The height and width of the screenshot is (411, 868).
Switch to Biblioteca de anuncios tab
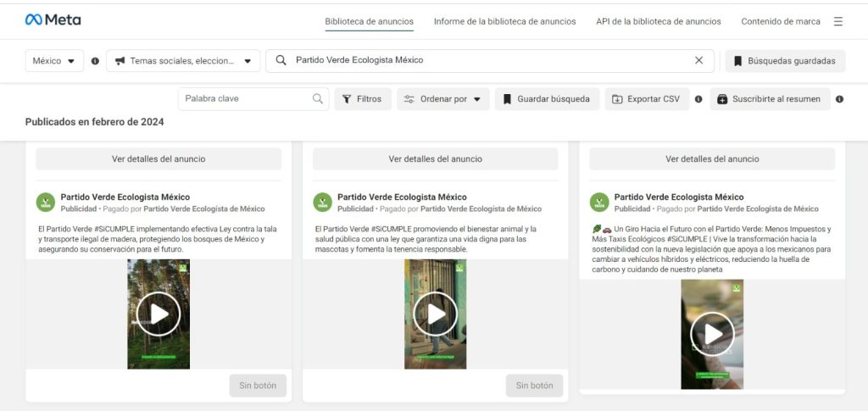[370, 21]
